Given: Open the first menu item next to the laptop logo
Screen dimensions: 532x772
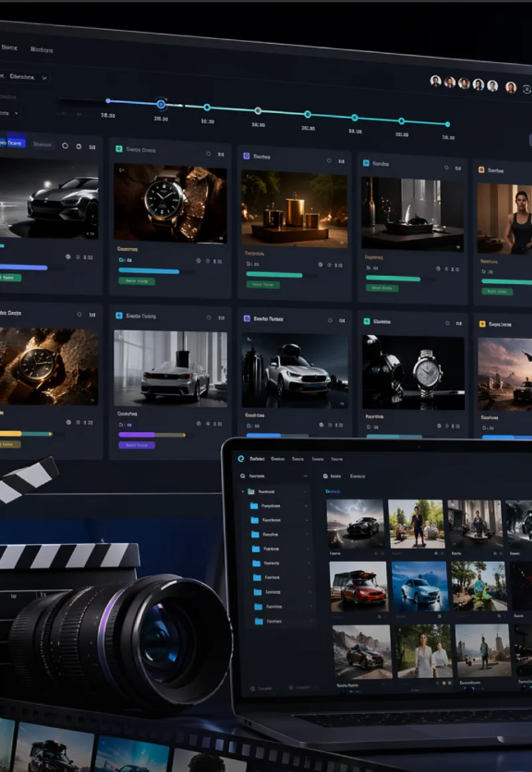Looking at the screenshot, I should pyautogui.click(x=257, y=459).
